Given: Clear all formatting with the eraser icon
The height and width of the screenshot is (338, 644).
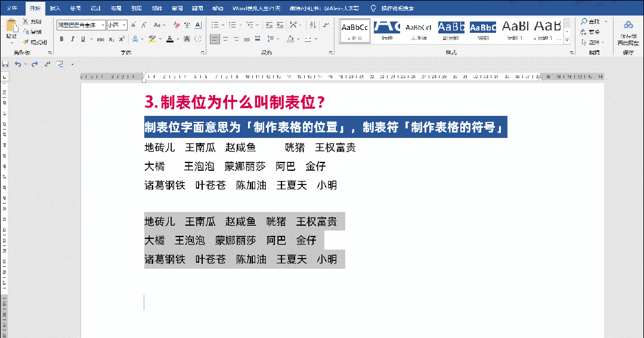Looking at the screenshot, I should click(x=177, y=25).
